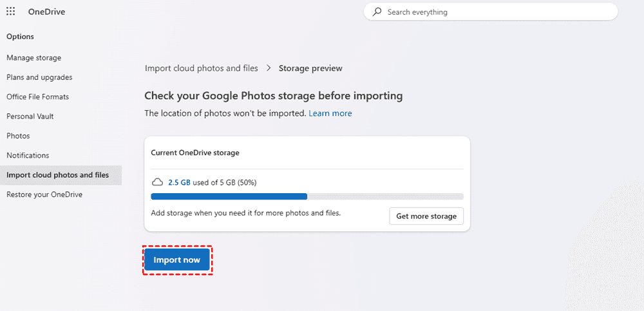Screen dimensions: 644x311
Task: Click the search magnifier icon
Action: [377, 12]
